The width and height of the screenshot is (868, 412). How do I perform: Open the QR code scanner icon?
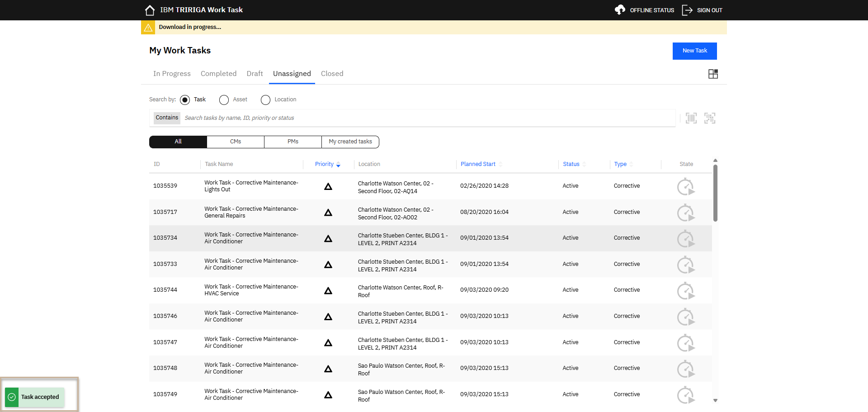tap(710, 118)
